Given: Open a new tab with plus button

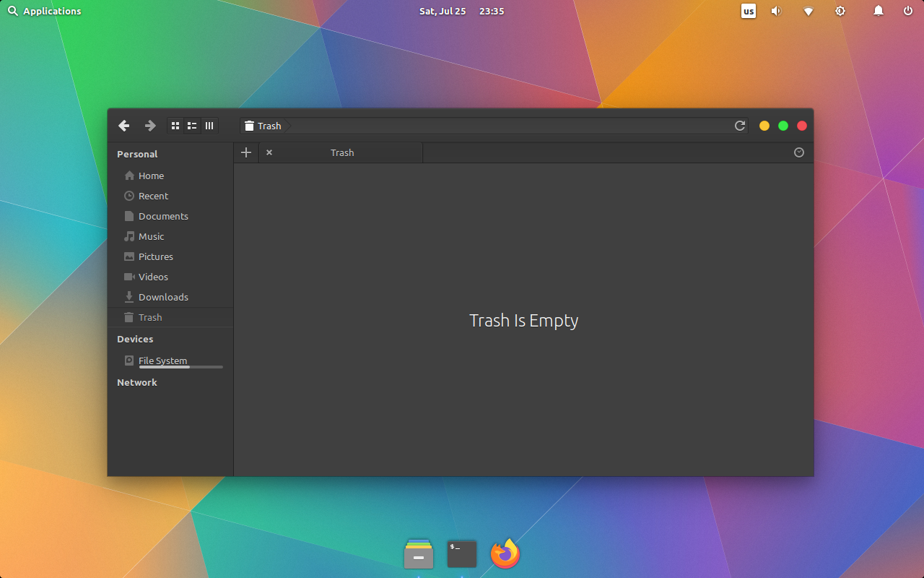Looking at the screenshot, I should tap(246, 152).
